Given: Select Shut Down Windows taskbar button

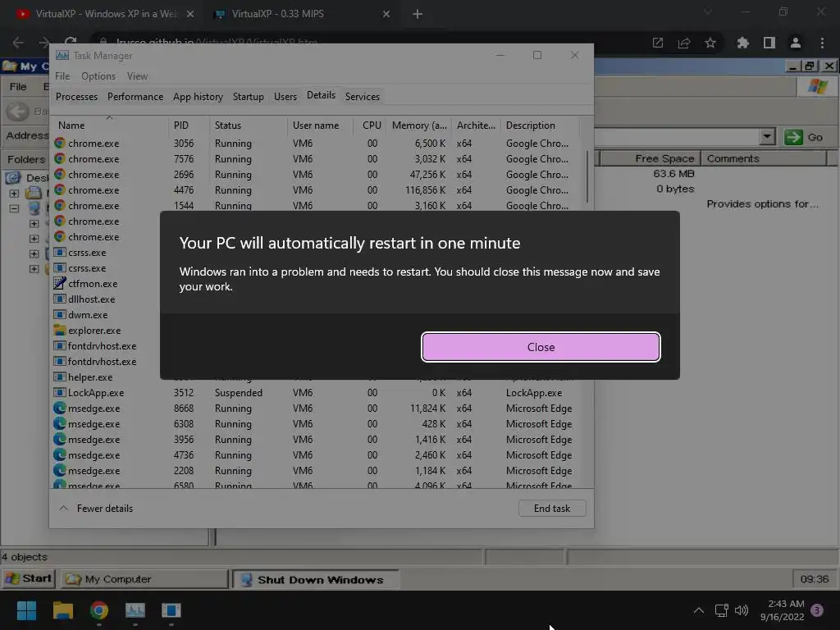Looking at the screenshot, I should point(316,579).
